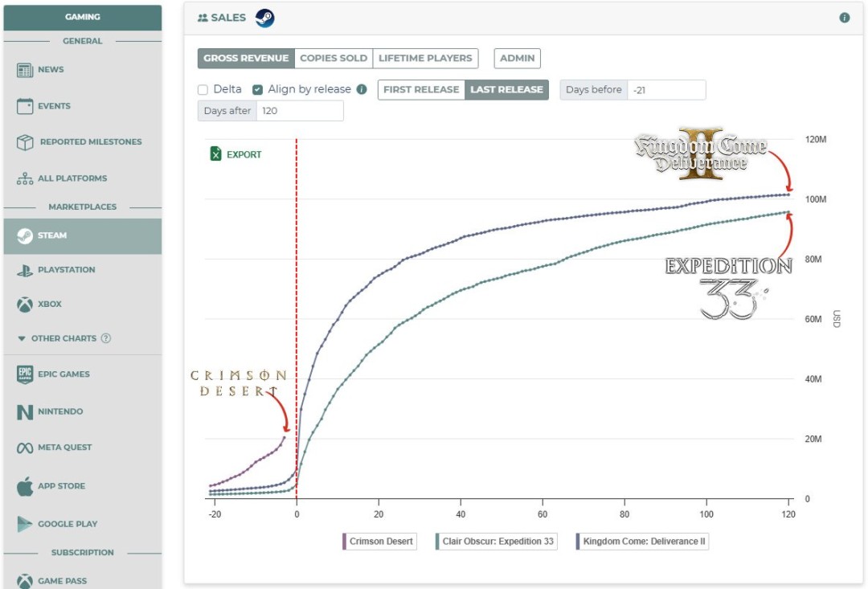Click the info icon at top right
The width and height of the screenshot is (868, 589).
click(x=844, y=18)
